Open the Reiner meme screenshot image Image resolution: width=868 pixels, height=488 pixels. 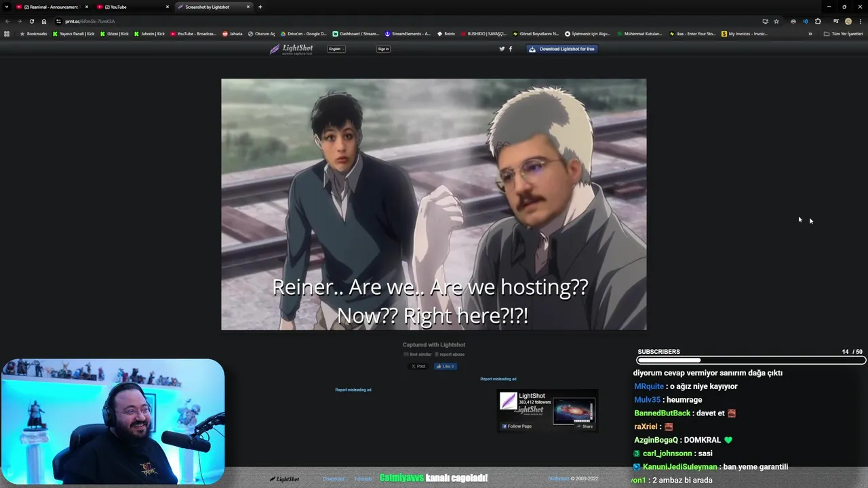click(x=433, y=204)
